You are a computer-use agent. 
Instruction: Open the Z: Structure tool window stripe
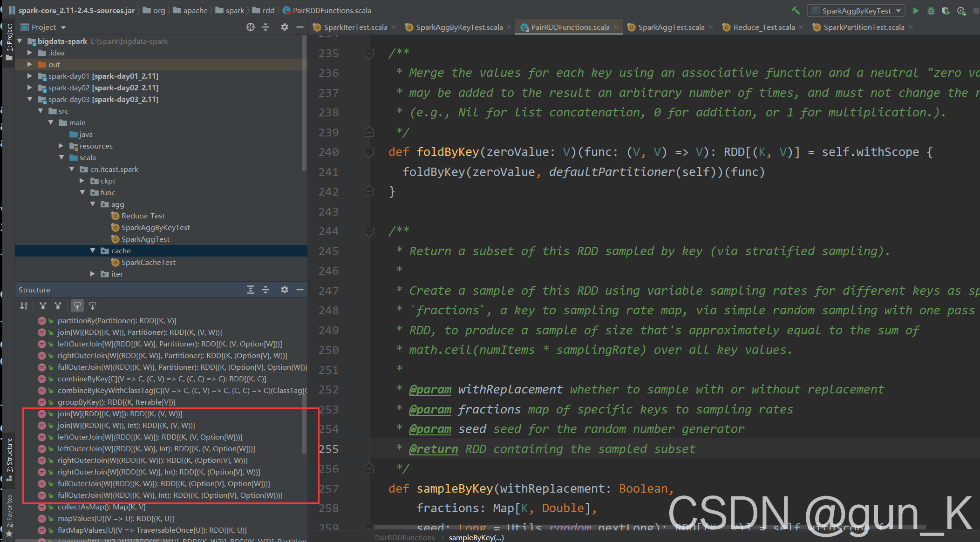pyautogui.click(x=9, y=459)
